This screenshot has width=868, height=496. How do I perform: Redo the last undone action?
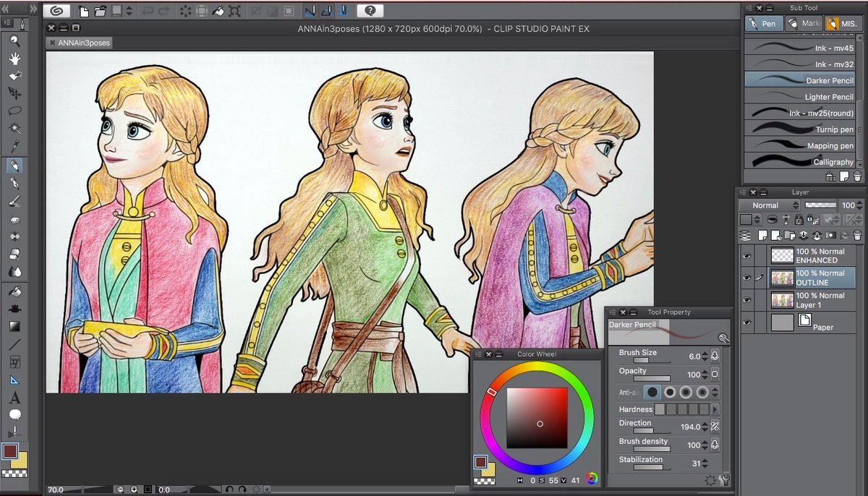[x=164, y=11]
